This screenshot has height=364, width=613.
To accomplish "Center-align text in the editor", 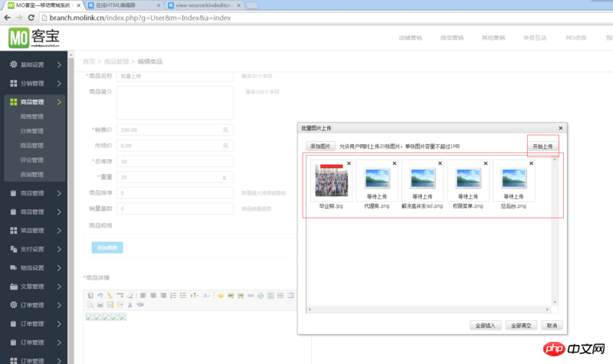I will [153, 296].
